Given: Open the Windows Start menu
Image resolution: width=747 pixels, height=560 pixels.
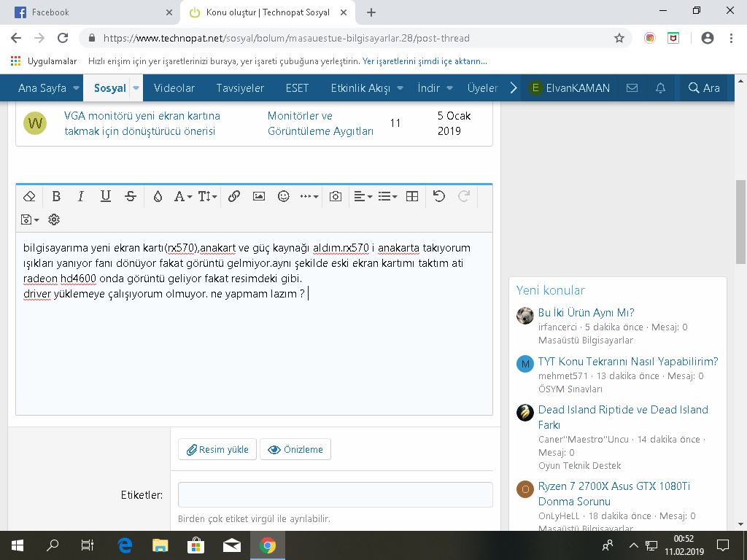Looking at the screenshot, I should pos(18,545).
